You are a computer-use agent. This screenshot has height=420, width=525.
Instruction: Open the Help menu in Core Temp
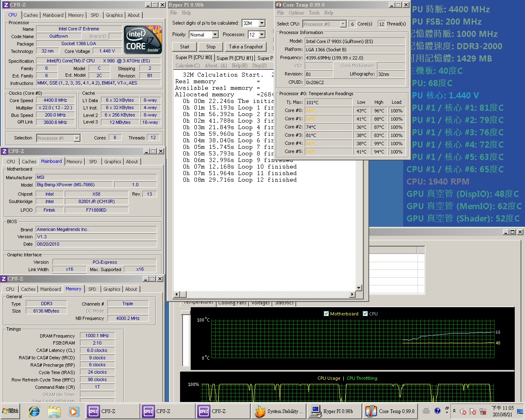click(329, 13)
